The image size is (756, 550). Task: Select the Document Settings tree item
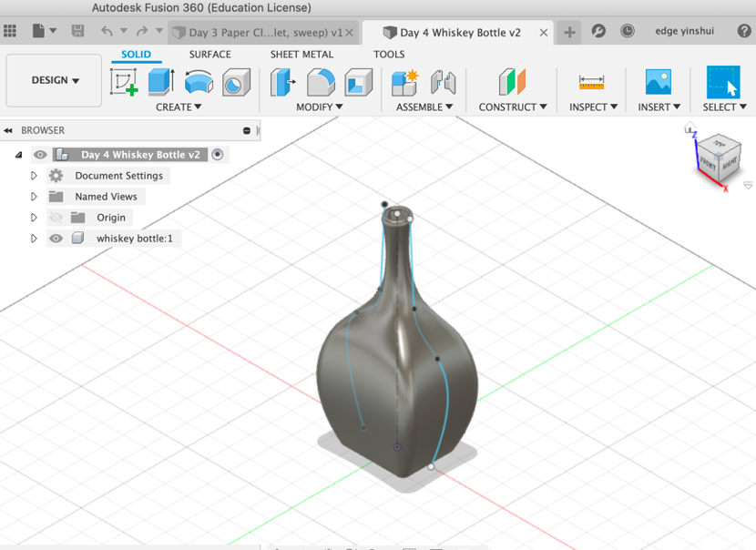click(118, 176)
